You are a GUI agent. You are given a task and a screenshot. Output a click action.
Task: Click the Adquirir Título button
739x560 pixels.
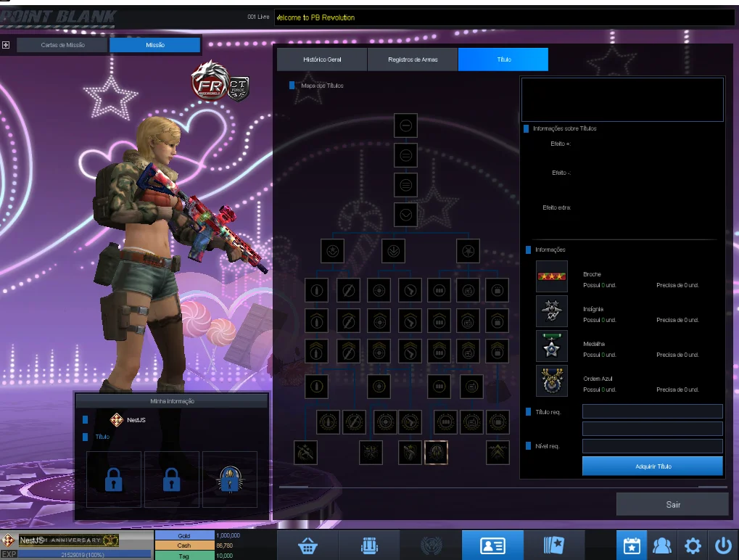pos(653,466)
